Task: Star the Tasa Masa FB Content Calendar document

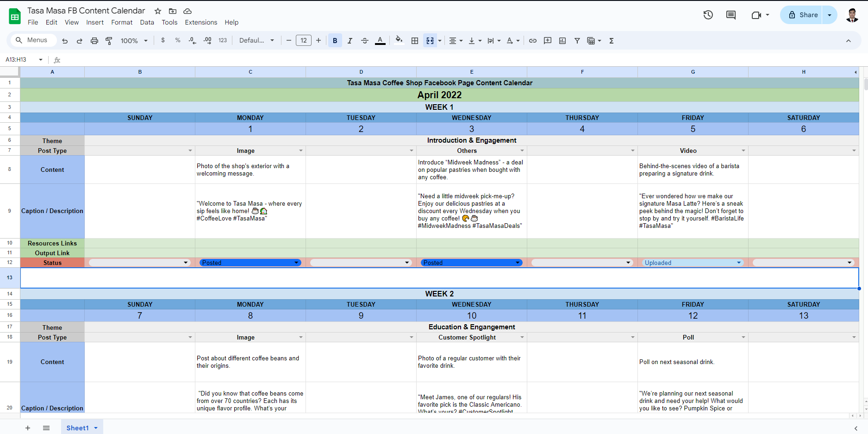Action: (x=158, y=11)
